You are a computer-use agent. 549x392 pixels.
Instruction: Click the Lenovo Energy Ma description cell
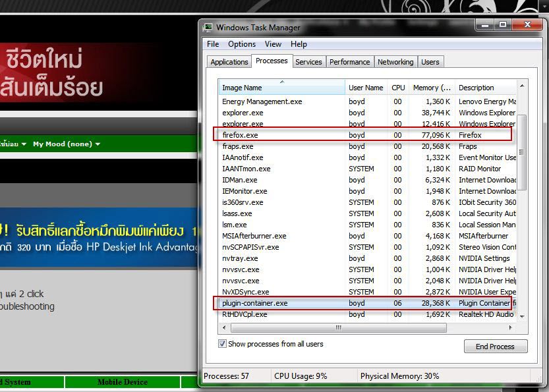coord(487,101)
